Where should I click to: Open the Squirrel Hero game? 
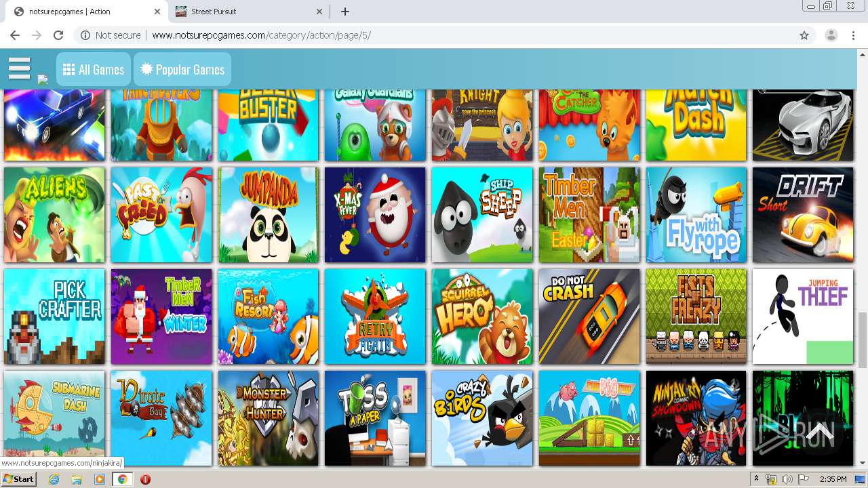[x=482, y=317]
